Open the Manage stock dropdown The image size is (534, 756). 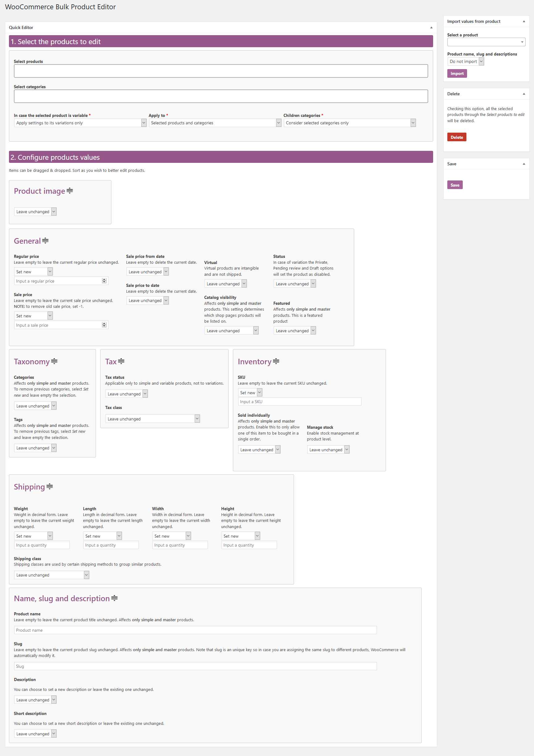(328, 450)
